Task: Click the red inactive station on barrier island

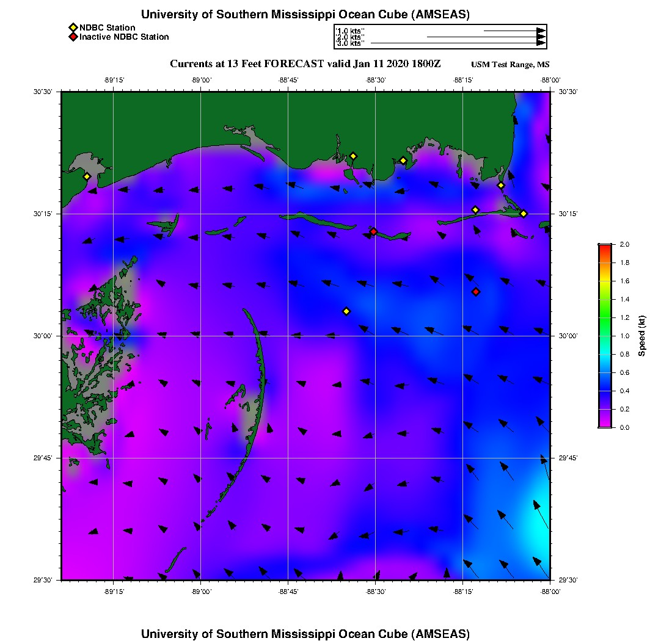Action: tap(373, 231)
